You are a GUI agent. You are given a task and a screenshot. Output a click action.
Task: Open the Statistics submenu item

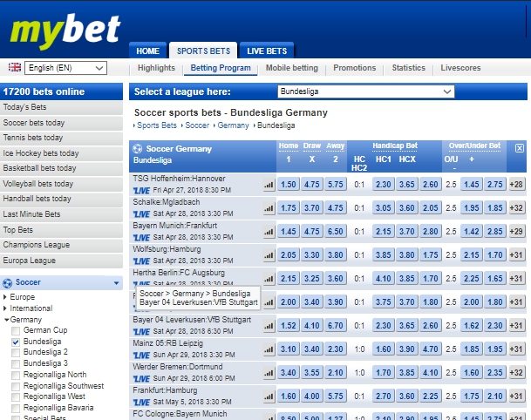tap(408, 68)
